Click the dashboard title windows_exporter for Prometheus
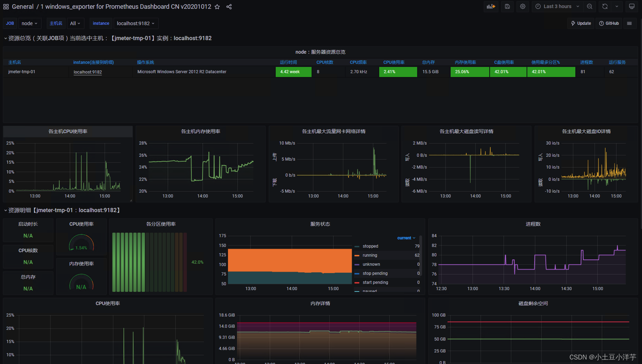 click(126, 7)
